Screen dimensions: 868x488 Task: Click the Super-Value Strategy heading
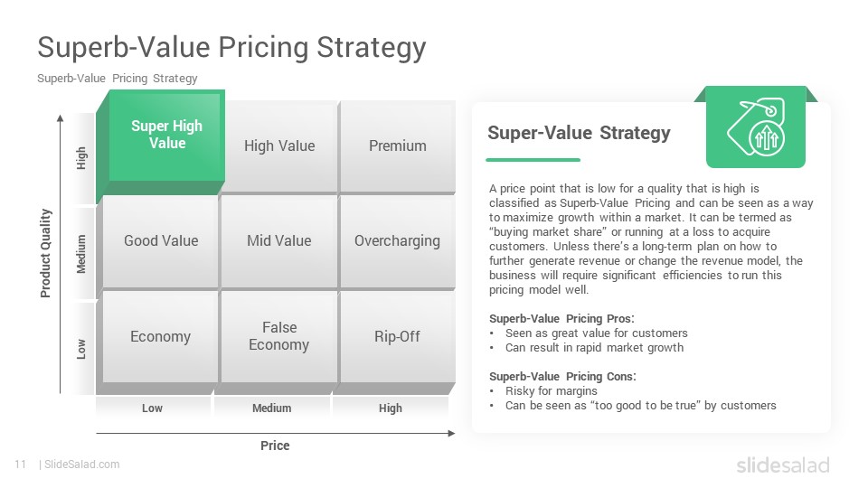[x=579, y=133]
